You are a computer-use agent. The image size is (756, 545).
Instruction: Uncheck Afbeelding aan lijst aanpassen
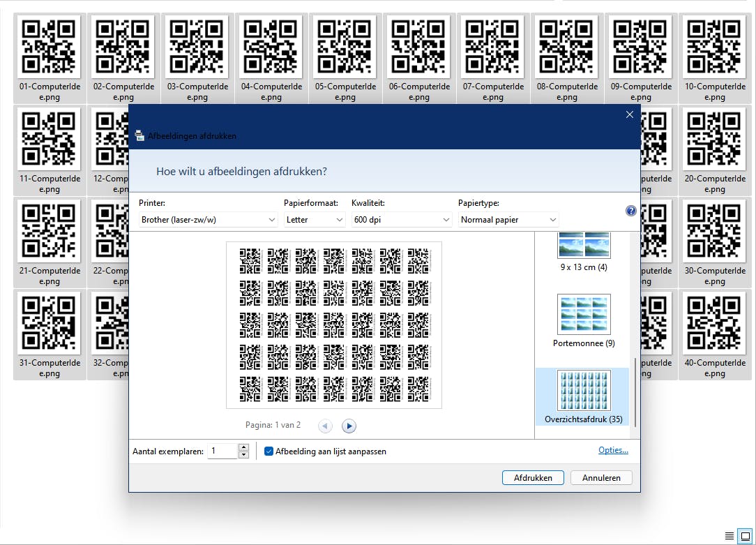[269, 451]
